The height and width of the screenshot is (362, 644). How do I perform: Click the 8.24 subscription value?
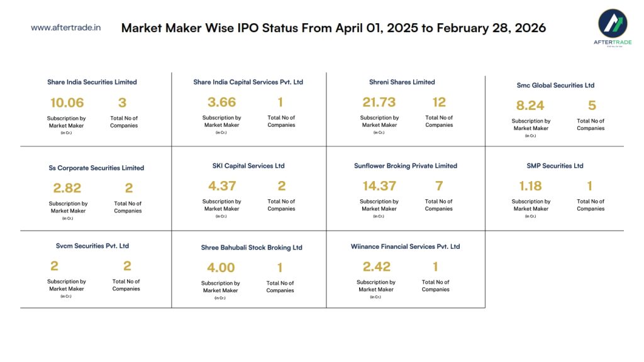click(x=530, y=106)
